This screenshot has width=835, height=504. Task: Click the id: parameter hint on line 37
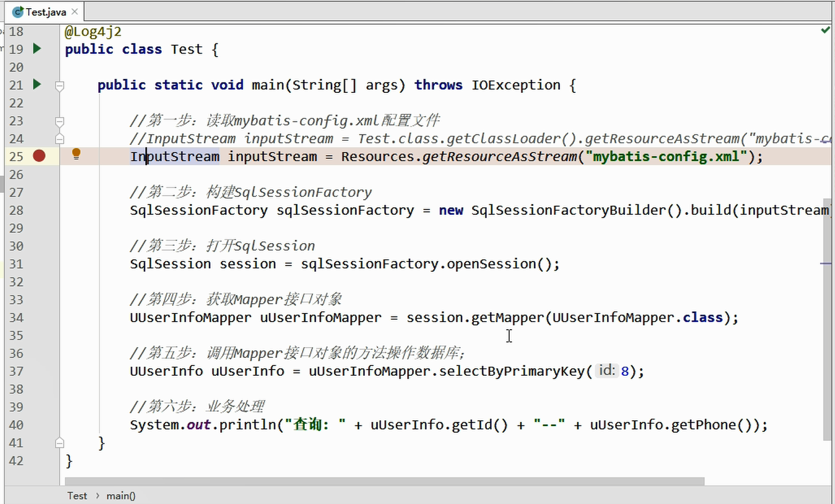[x=606, y=371]
